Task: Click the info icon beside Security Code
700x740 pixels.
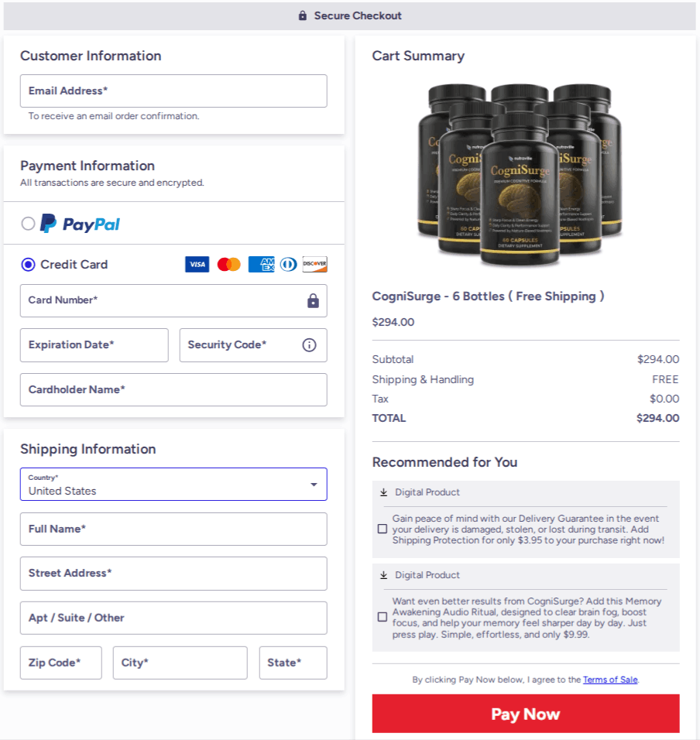Action: point(309,345)
